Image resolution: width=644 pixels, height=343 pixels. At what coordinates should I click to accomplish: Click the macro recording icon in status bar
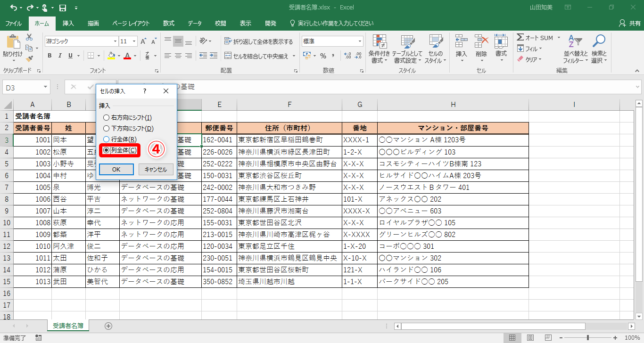point(38,338)
